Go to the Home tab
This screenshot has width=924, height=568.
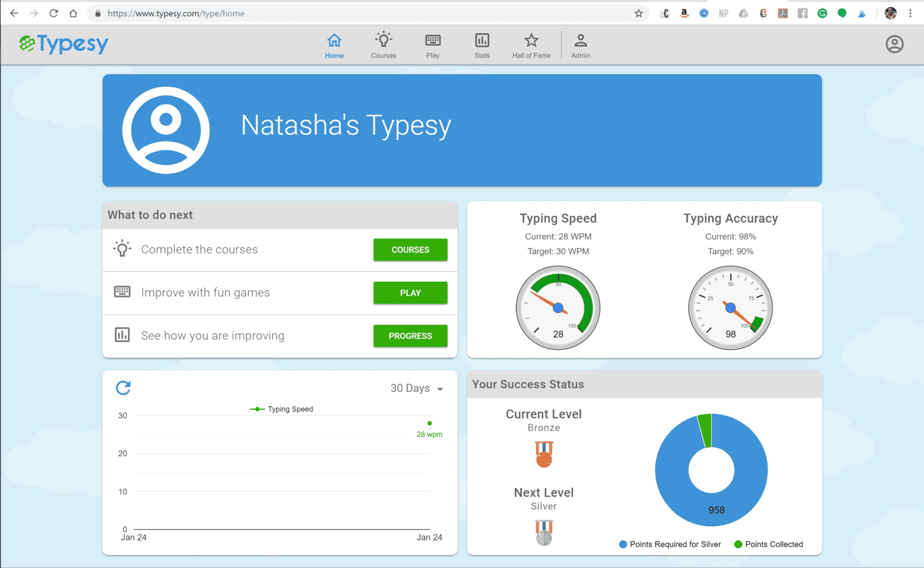click(x=334, y=46)
